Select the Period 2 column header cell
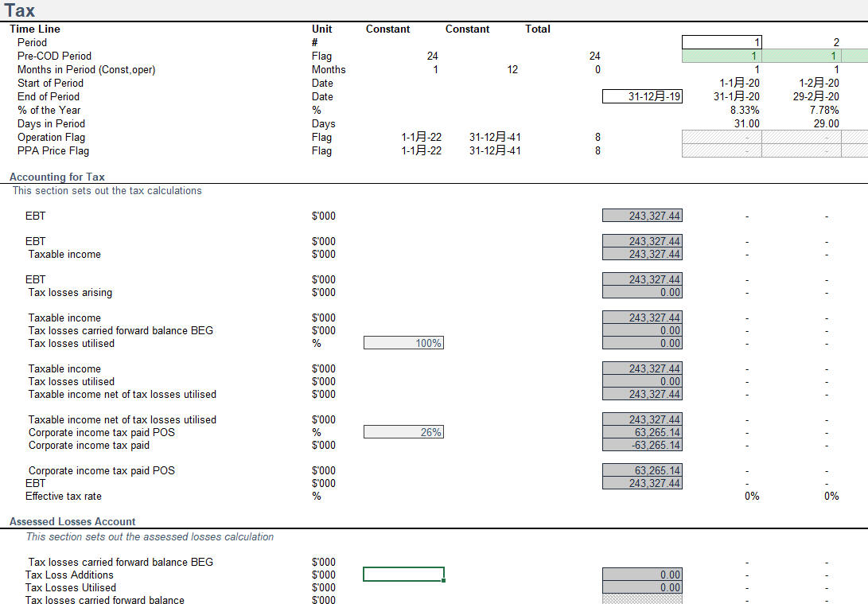Viewport: 868px width, 604px height. pyautogui.click(x=802, y=42)
